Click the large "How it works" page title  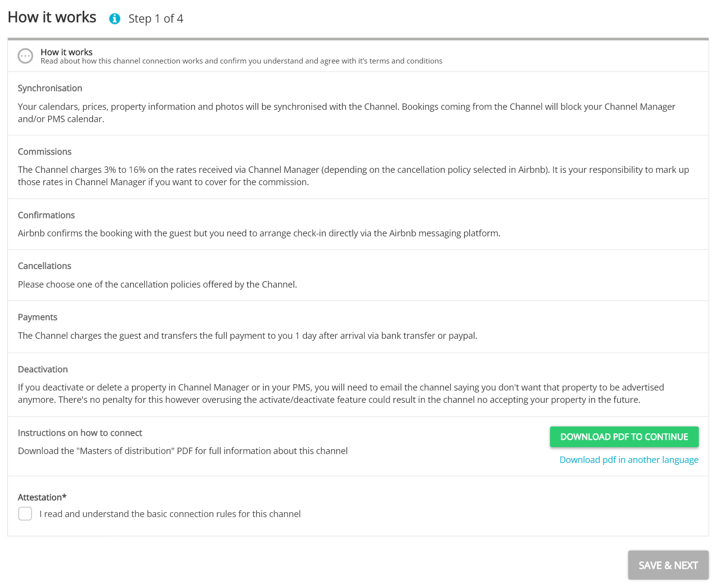click(52, 17)
